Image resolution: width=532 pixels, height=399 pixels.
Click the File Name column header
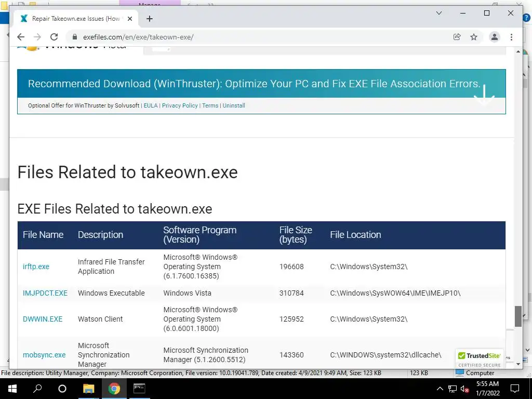point(43,235)
